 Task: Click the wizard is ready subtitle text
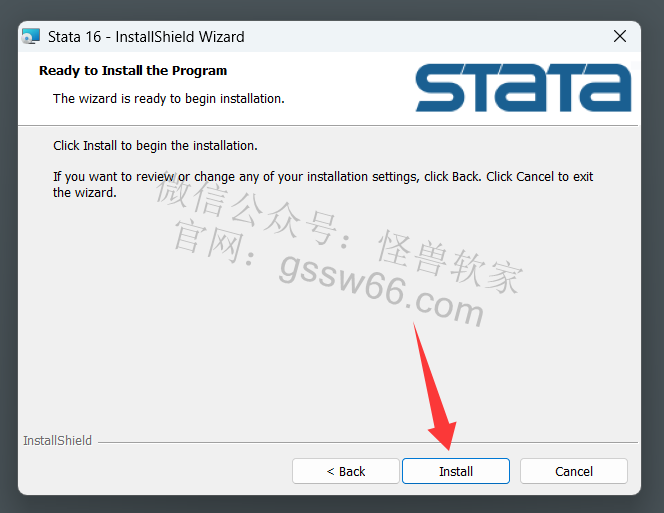[x=169, y=99]
